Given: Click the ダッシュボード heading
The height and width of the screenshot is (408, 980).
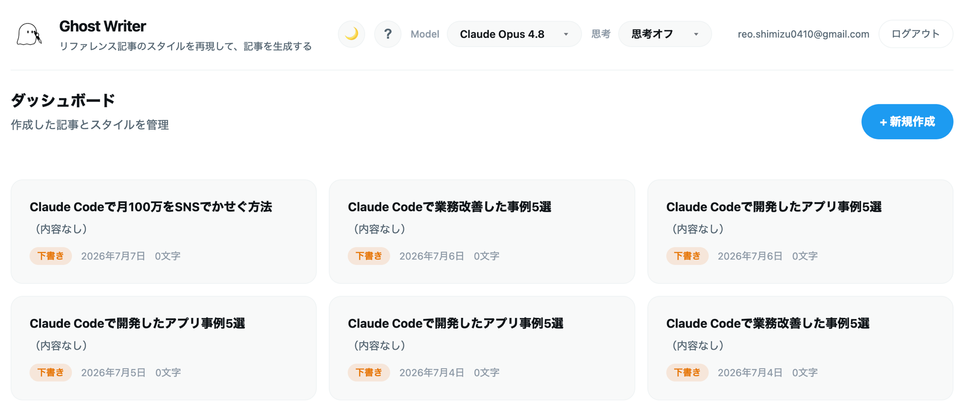Looking at the screenshot, I should pos(63,101).
